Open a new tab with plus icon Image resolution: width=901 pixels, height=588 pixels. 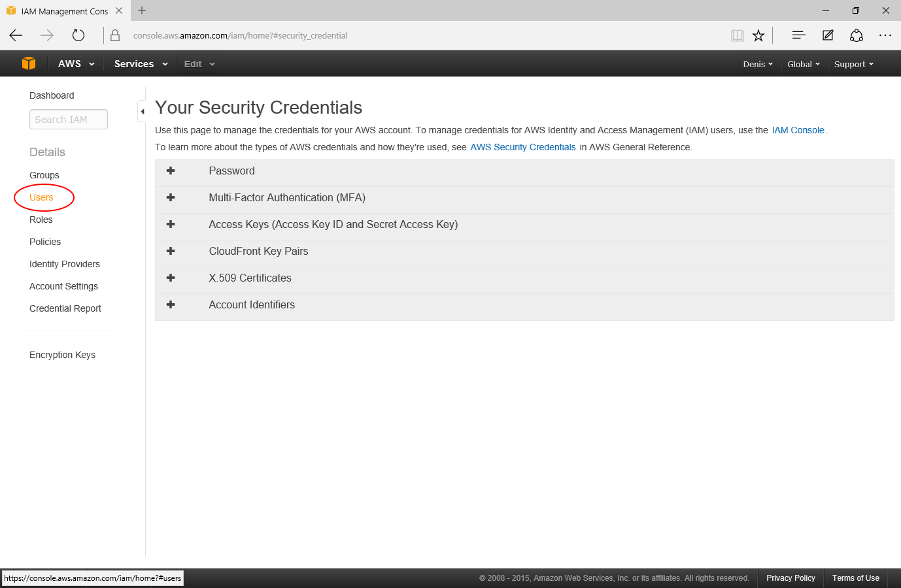pyautogui.click(x=142, y=10)
